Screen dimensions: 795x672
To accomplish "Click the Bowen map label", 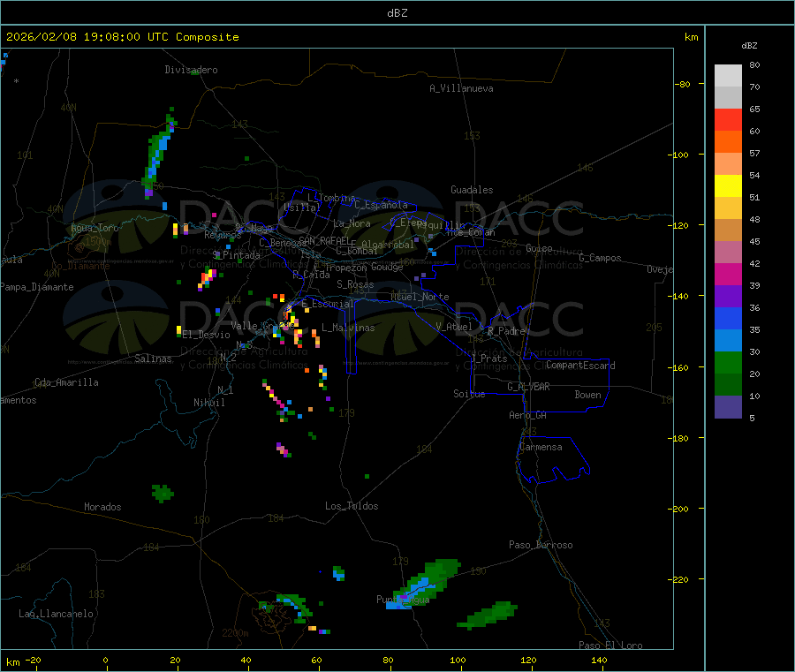I will (x=588, y=394).
